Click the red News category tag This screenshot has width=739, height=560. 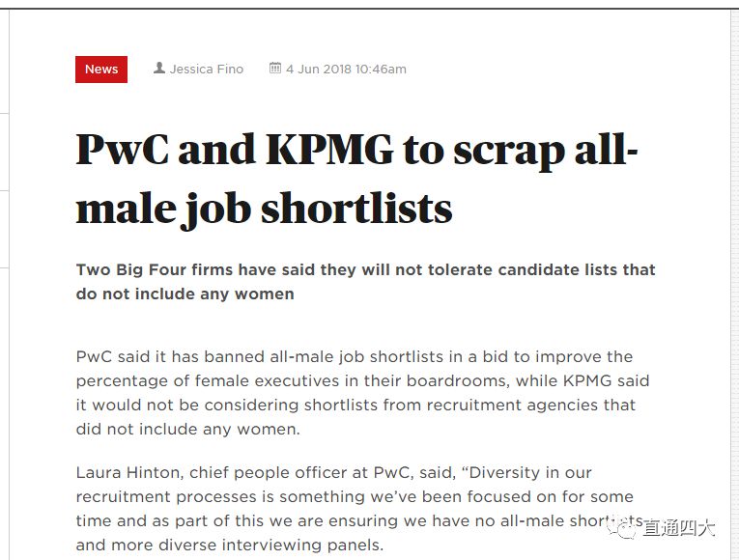[x=101, y=70]
